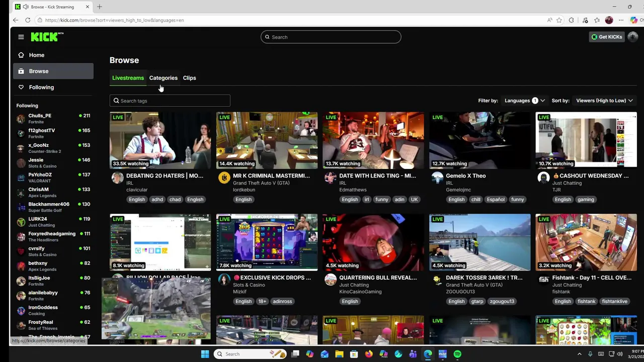
Task: Click Edmatthews channel avatar
Action: coord(330,177)
